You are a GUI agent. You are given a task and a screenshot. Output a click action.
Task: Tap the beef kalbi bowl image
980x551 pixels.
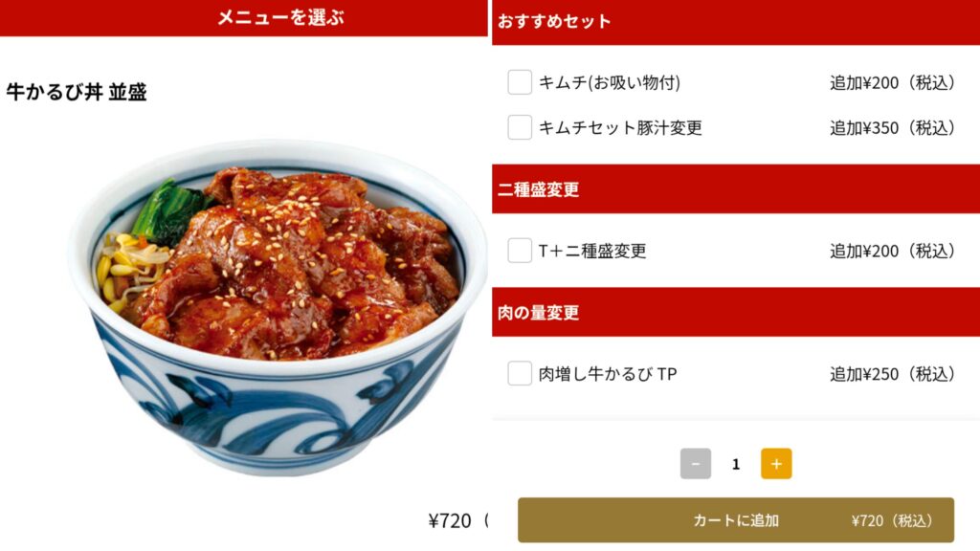click(278, 306)
